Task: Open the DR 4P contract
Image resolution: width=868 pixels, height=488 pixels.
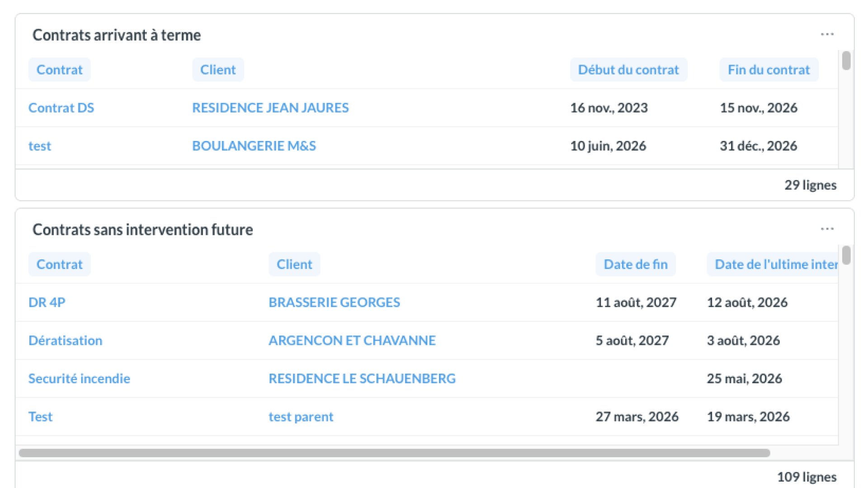Action: click(47, 302)
